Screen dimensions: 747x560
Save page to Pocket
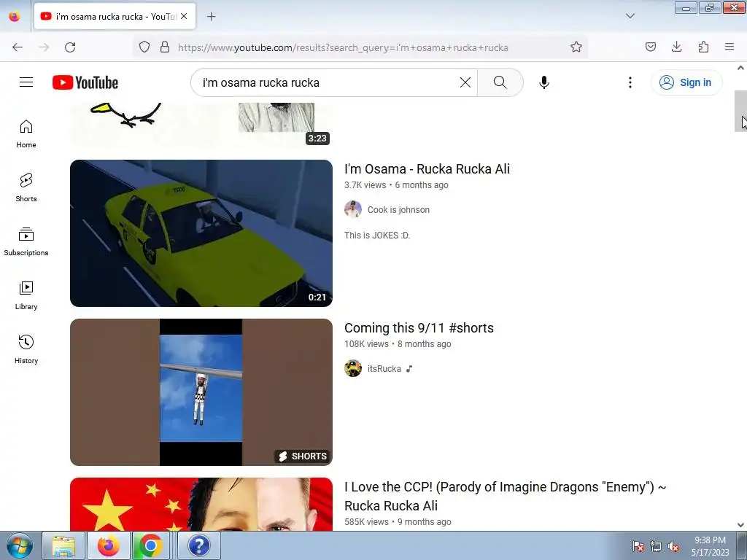650,47
